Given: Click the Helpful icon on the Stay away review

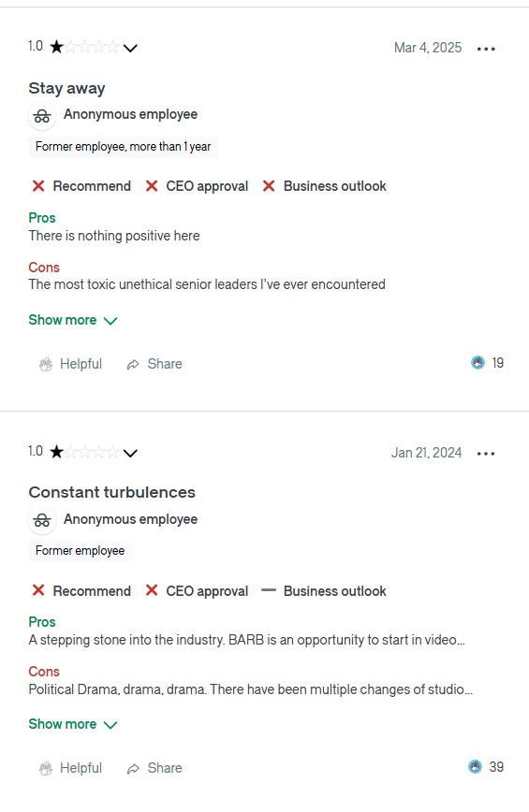Looking at the screenshot, I should point(46,365).
